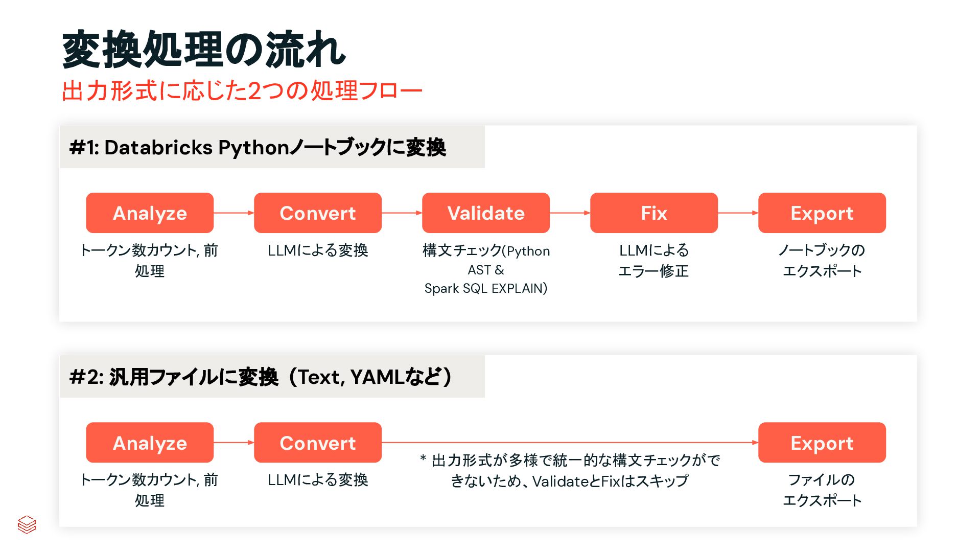This screenshot has width=980, height=552.
Task: Select the ノートブックのエクスポート caption
Action: click(822, 260)
